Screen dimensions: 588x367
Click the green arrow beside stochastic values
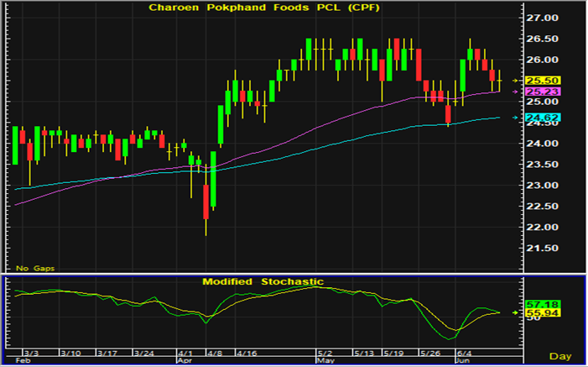click(x=516, y=312)
